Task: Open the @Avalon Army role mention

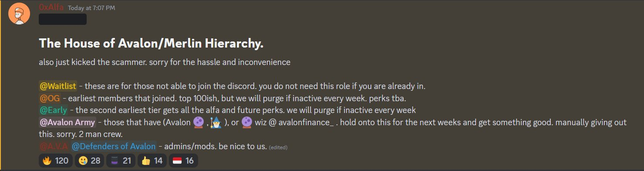Action: (67, 123)
